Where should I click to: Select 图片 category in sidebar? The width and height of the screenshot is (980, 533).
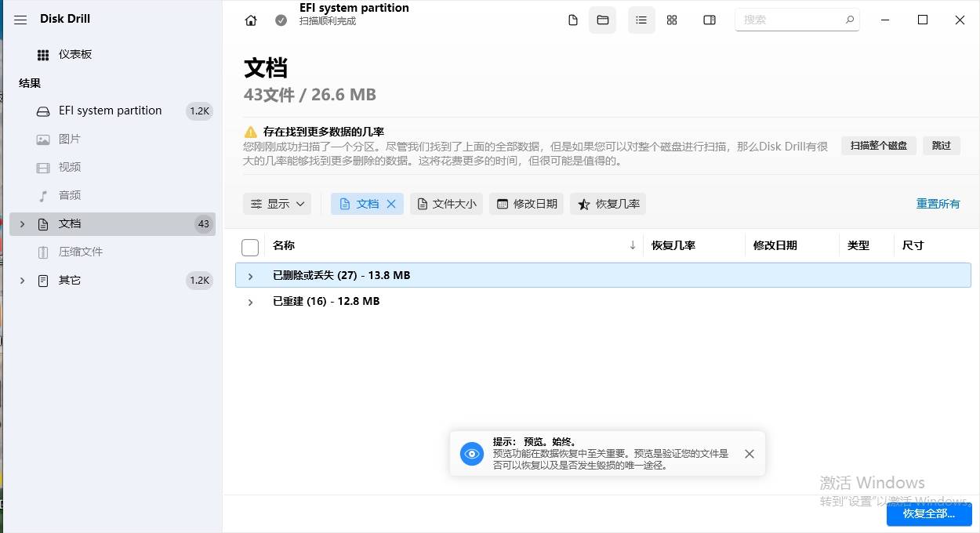(69, 139)
